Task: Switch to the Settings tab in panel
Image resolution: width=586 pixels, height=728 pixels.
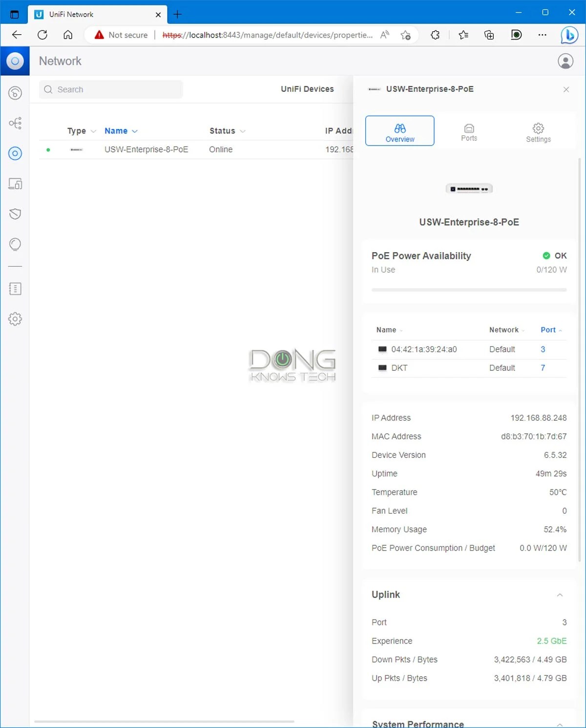Action: 538,131
